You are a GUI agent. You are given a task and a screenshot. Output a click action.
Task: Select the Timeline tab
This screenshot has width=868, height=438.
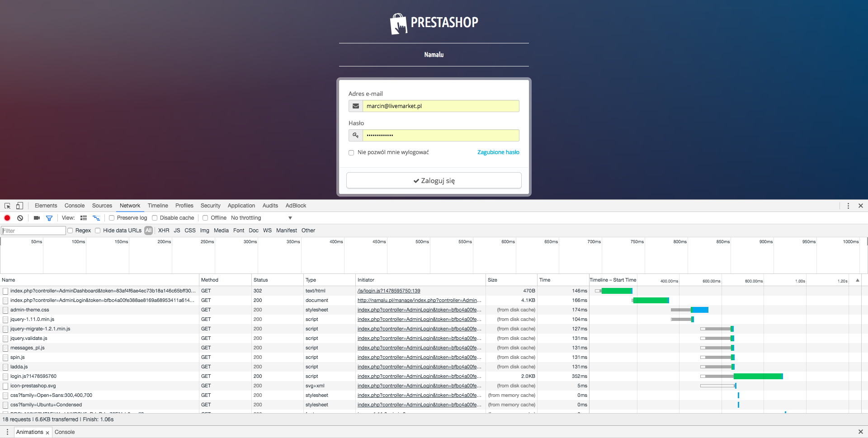pos(158,206)
